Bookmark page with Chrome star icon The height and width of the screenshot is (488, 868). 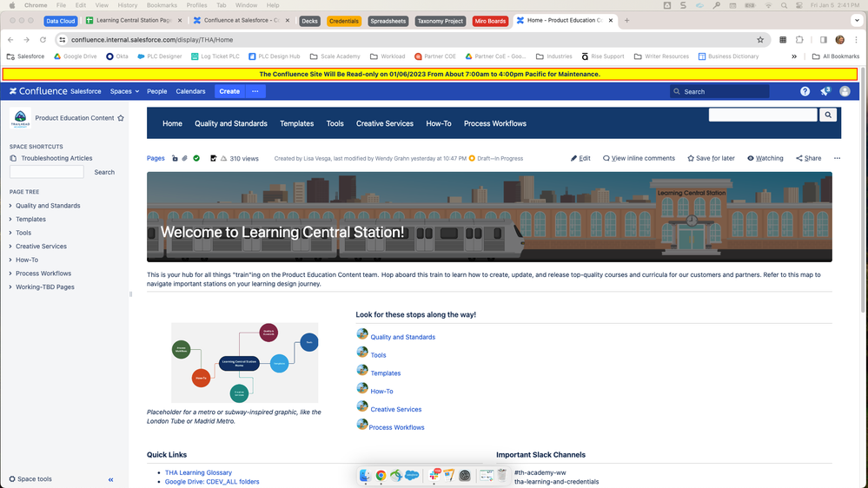(x=760, y=40)
